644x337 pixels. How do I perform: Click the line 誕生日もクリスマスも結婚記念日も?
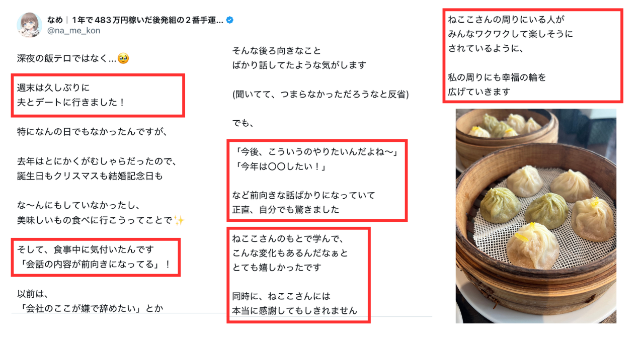point(90,177)
